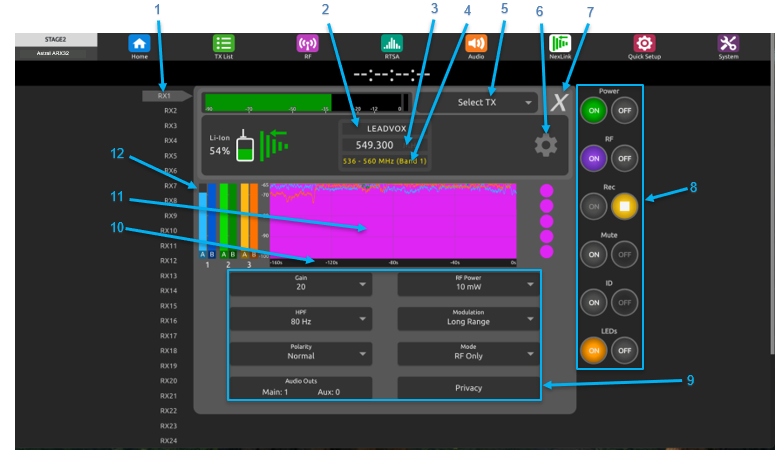Image resolution: width=784 pixels, height=459 pixels.
Task: Select RX5 in the receiver list
Action: coord(170,156)
